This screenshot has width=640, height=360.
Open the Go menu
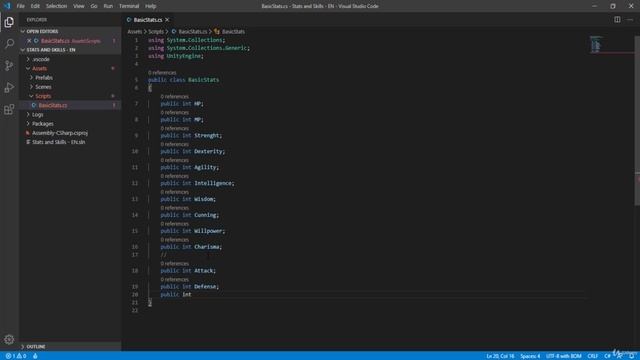point(94,6)
